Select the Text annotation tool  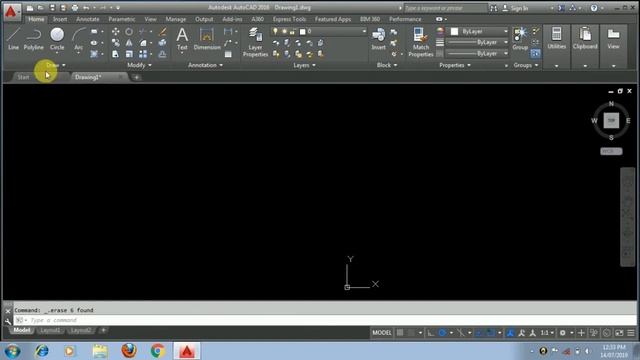pyautogui.click(x=182, y=39)
